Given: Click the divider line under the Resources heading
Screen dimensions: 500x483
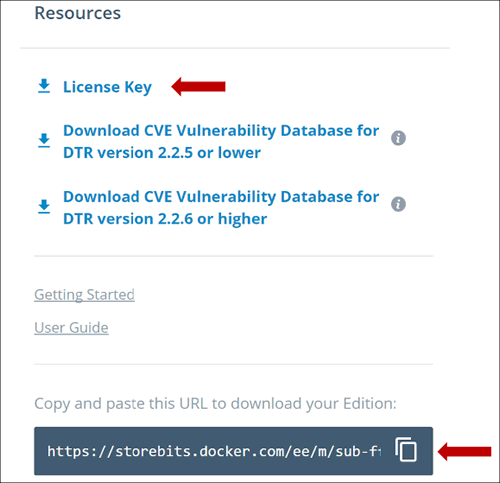Looking at the screenshot, I should pyautogui.click(x=235, y=48).
